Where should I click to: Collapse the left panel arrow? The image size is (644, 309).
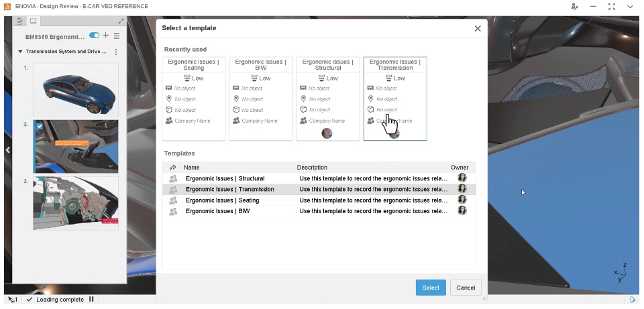pyautogui.click(x=7, y=150)
